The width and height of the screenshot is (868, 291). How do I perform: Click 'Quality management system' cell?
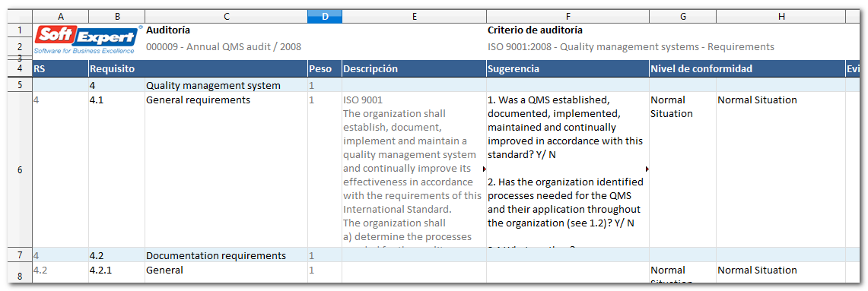227,85
